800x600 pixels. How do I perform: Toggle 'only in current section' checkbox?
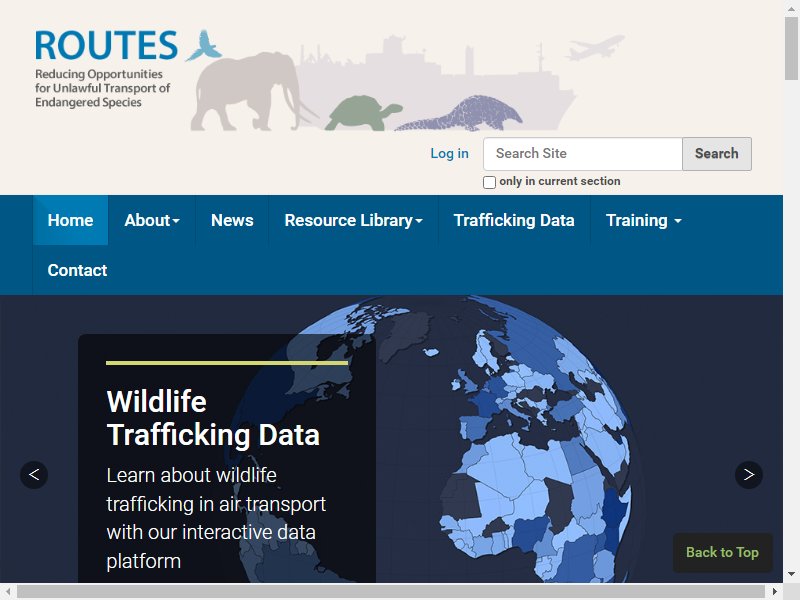point(489,182)
